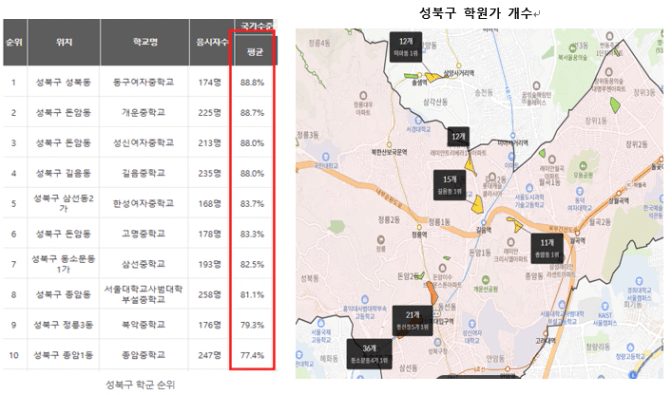Click the 21개 동선동5가 label box
Image resolution: width=672 pixels, height=395 pixels.
(x=412, y=320)
